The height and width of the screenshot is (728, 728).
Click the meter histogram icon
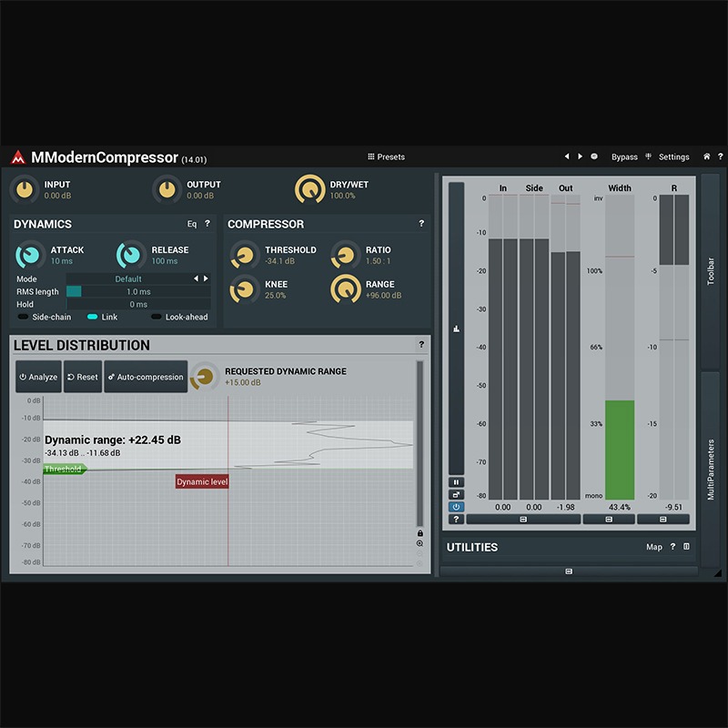point(457,329)
